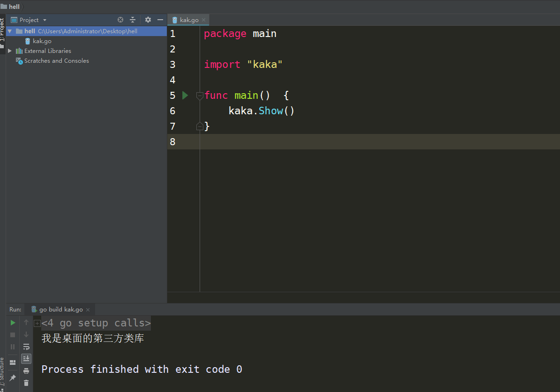Image resolution: width=560 pixels, height=392 pixels.
Task: Switch to the kak.go editor tab
Action: [x=188, y=20]
